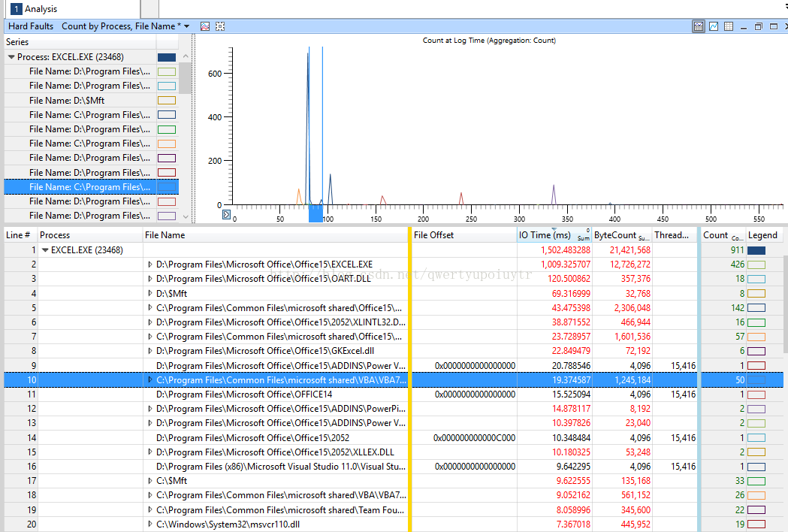Click the table vertical scrollbar thumb
788x532 pixels.
786,304
